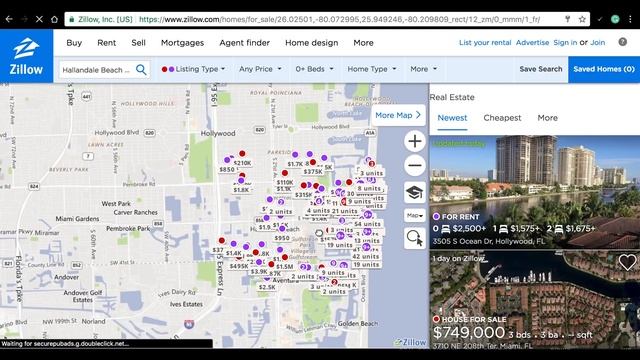This screenshot has height=360, width=640.
Task: Click the $495K map marker
Action: tap(239, 266)
